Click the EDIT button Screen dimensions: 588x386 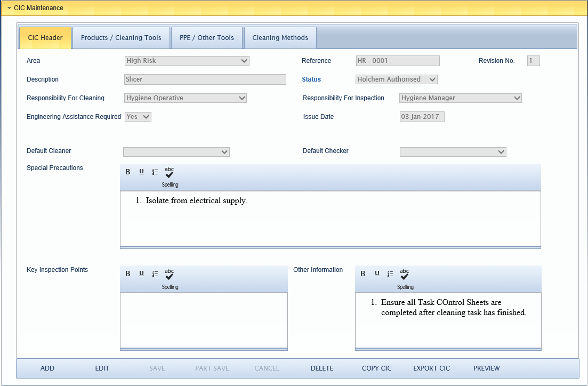[102, 368]
